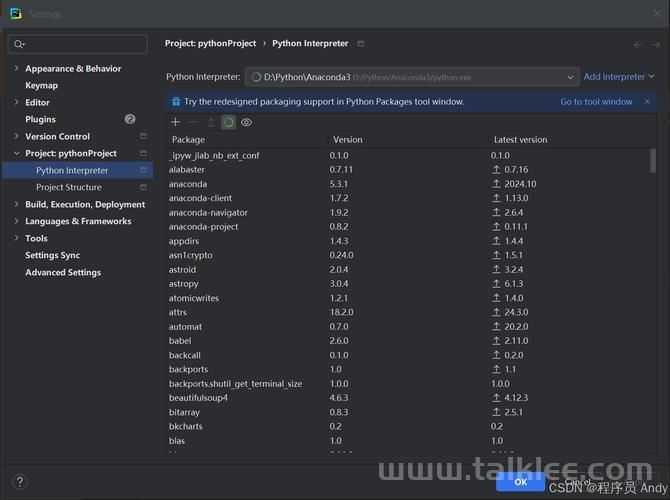The height and width of the screenshot is (500, 670).
Task: Click the gift icon in banner
Action: [176, 101]
